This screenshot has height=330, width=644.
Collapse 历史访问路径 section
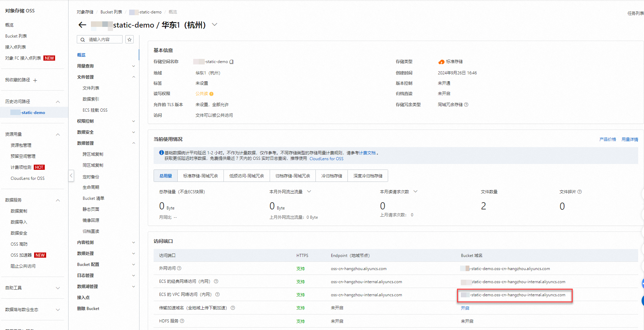point(58,102)
